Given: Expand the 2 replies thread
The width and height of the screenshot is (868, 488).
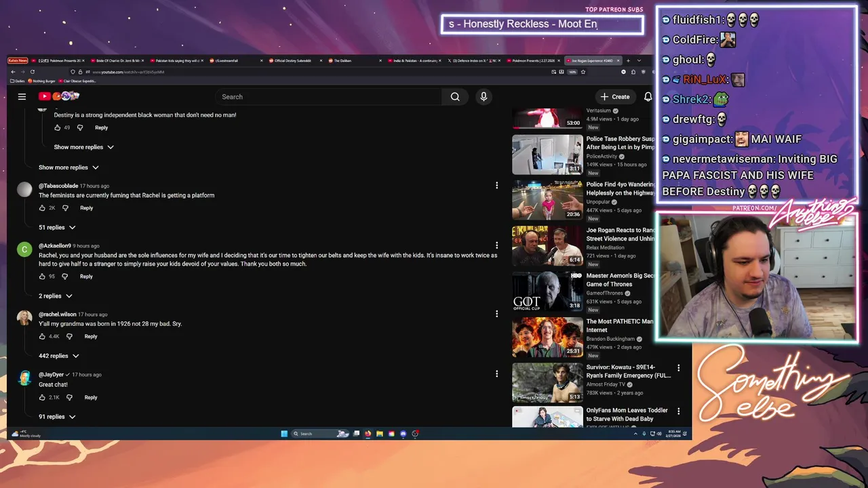Looking at the screenshot, I should [x=56, y=296].
